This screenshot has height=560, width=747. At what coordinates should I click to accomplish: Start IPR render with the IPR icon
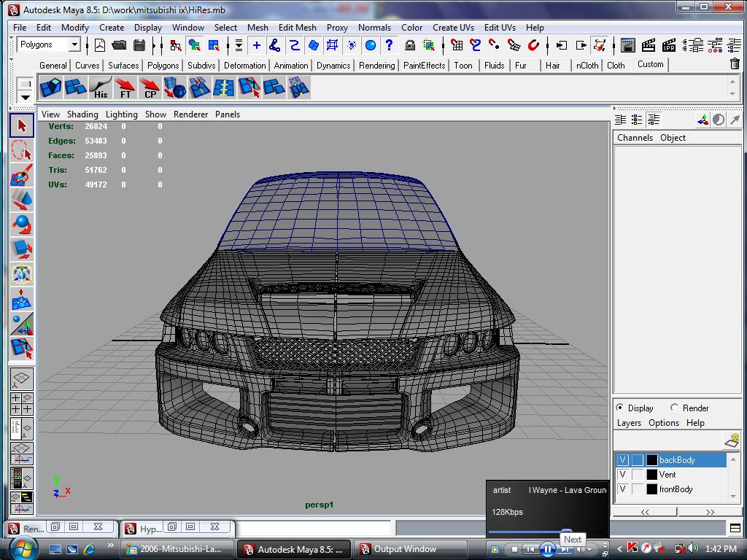(x=669, y=45)
